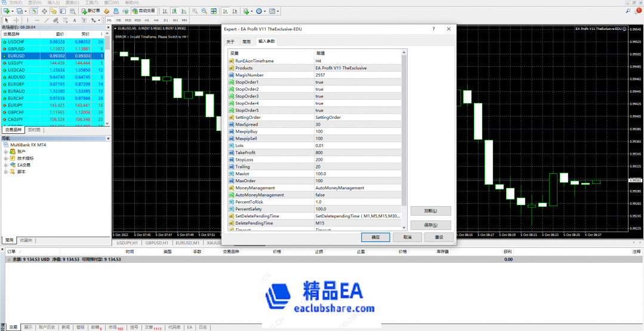Screen dimensions: 644x331
Task: Expand the 脚本 scripts tree node
Action: (x=6, y=172)
